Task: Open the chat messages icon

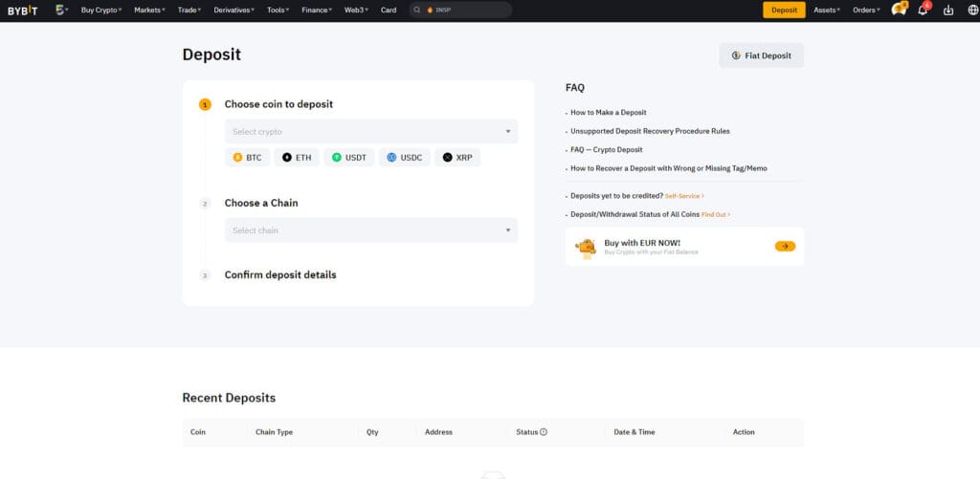Action: (x=899, y=10)
